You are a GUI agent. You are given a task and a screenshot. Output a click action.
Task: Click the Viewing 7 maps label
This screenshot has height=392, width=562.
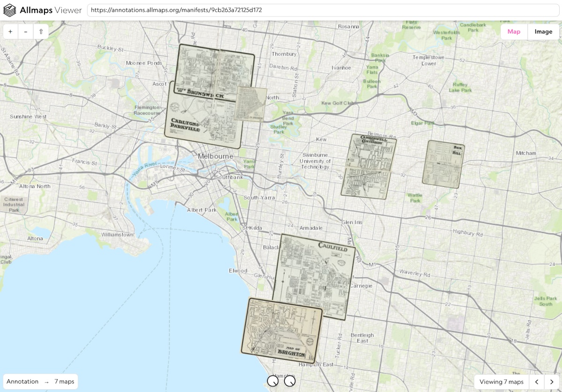click(501, 382)
